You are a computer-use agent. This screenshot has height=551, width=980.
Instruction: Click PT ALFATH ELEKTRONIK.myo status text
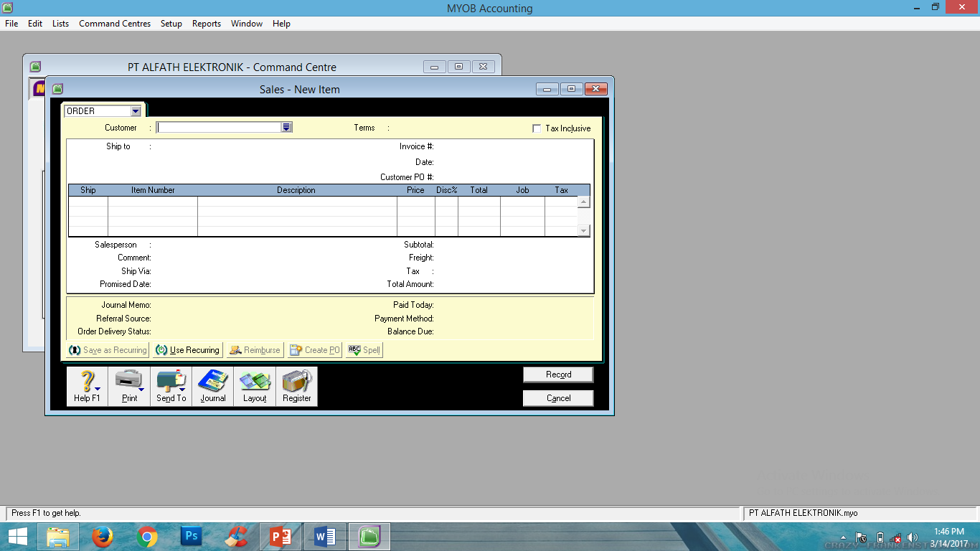pyautogui.click(x=803, y=513)
